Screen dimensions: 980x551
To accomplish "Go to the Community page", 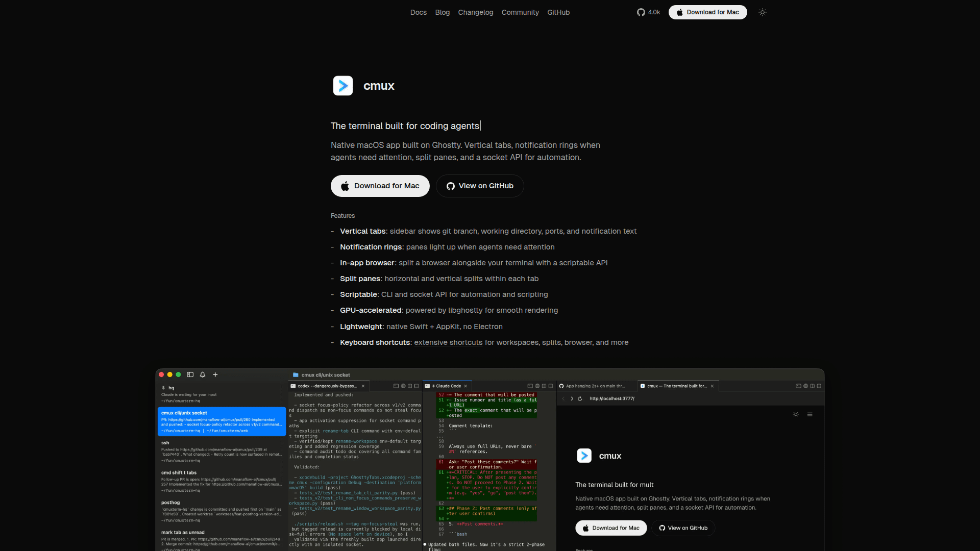I will (x=520, y=12).
